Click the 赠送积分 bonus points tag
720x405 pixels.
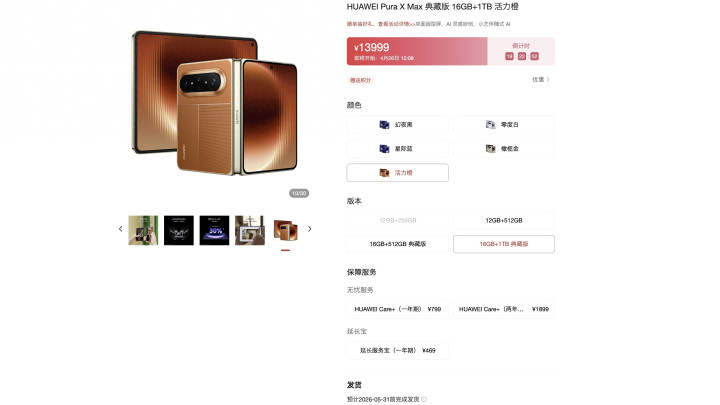[360, 80]
